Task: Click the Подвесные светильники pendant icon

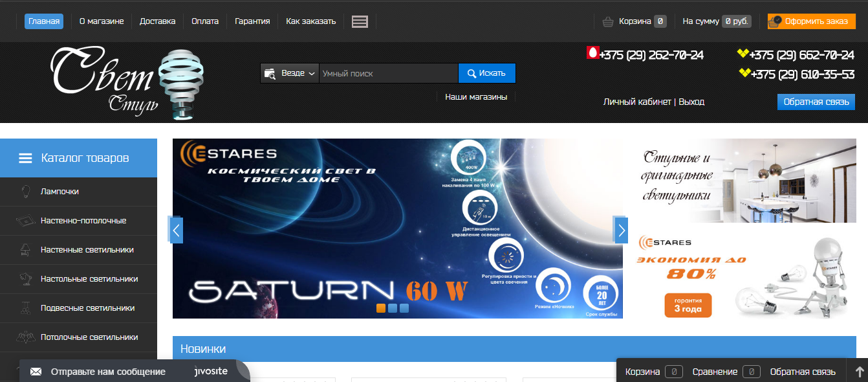Action: pos(25,308)
